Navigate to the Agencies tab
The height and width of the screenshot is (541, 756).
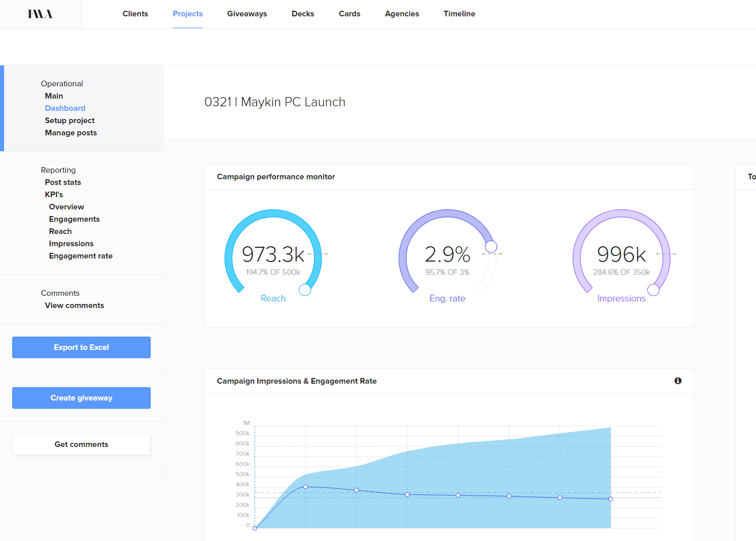click(x=402, y=14)
